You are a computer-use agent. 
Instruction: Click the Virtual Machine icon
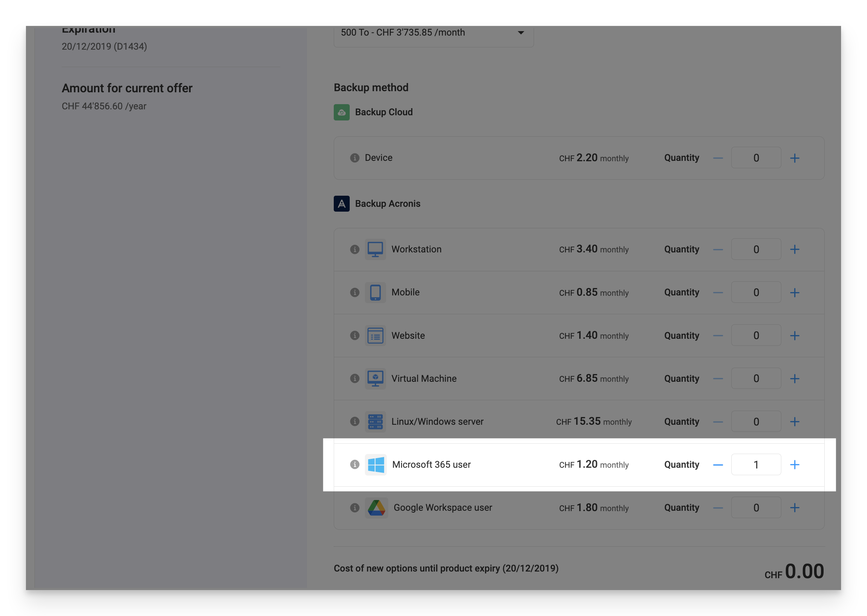click(375, 378)
